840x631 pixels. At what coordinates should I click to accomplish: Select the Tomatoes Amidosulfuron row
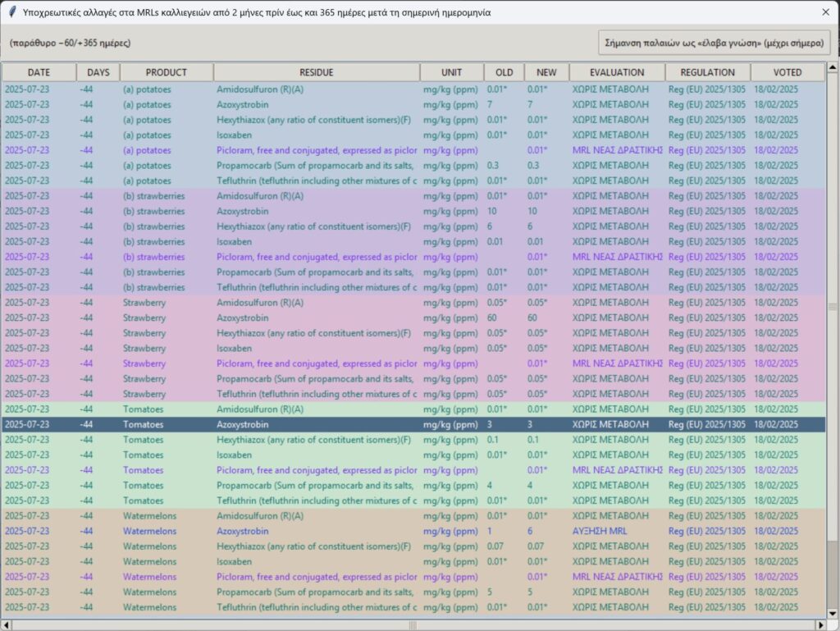(413, 409)
